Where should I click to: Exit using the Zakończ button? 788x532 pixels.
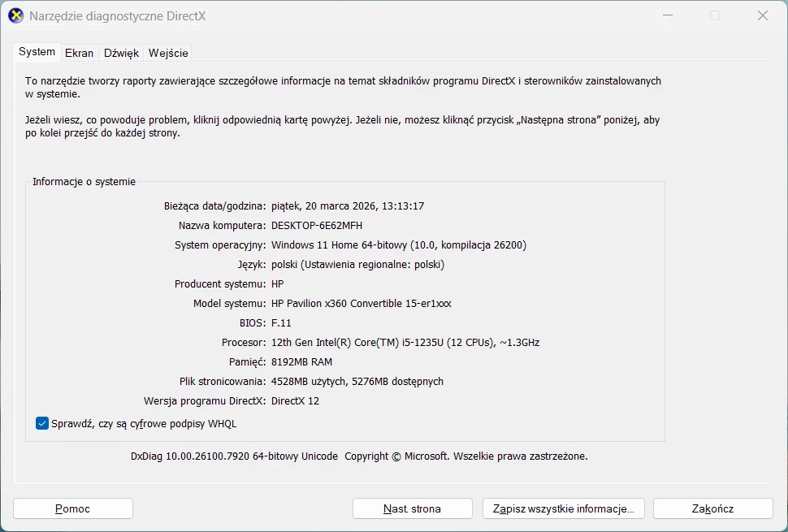click(712, 508)
